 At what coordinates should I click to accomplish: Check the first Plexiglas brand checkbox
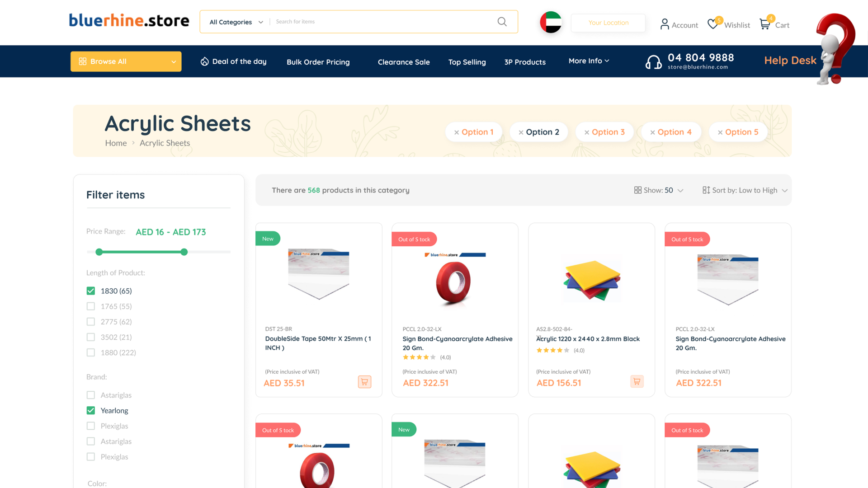(91, 426)
